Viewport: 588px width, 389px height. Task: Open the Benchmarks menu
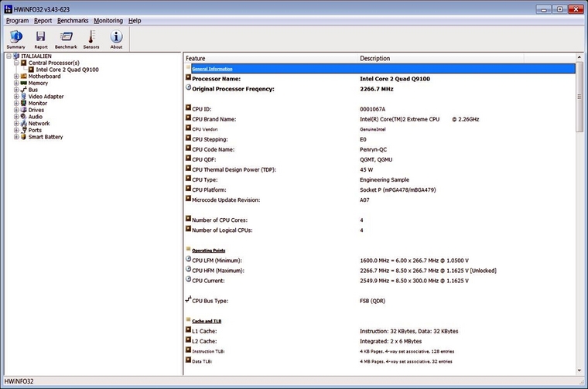[x=73, y=21]
